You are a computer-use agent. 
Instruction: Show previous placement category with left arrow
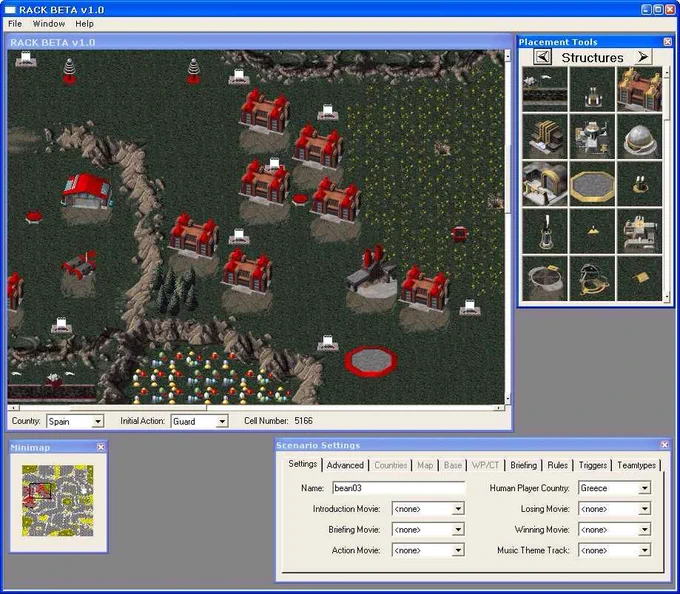(542, 57)
